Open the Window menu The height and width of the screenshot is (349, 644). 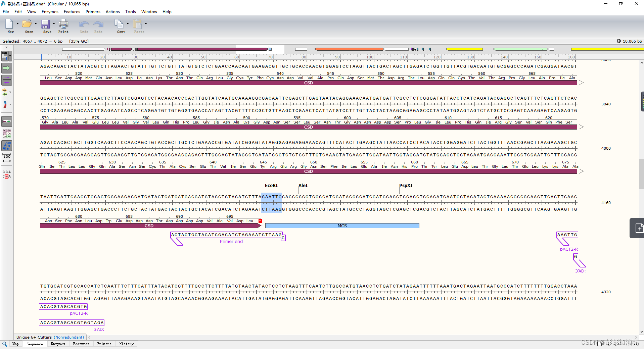[x=149, y=11]
